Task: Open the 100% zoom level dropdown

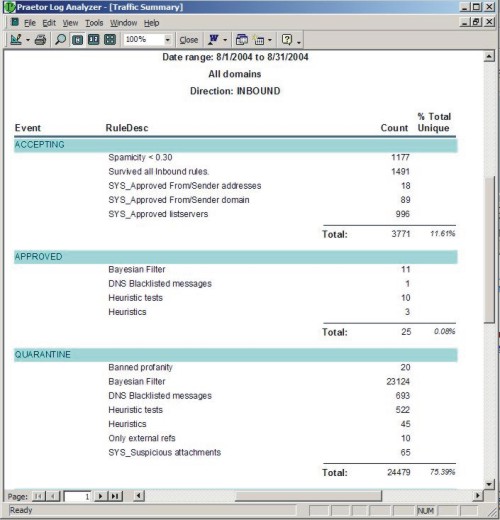Action: point(168,40)
